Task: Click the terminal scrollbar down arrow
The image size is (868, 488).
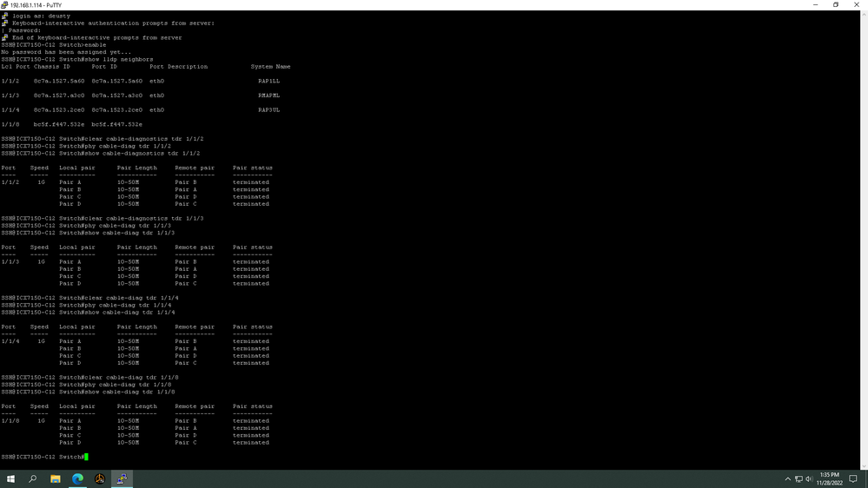Action: [864, 466]
